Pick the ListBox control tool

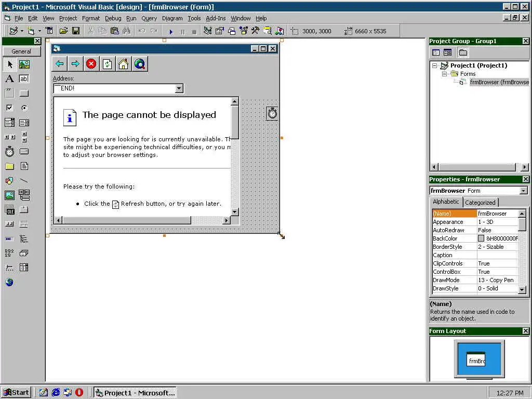coord(24,123)
